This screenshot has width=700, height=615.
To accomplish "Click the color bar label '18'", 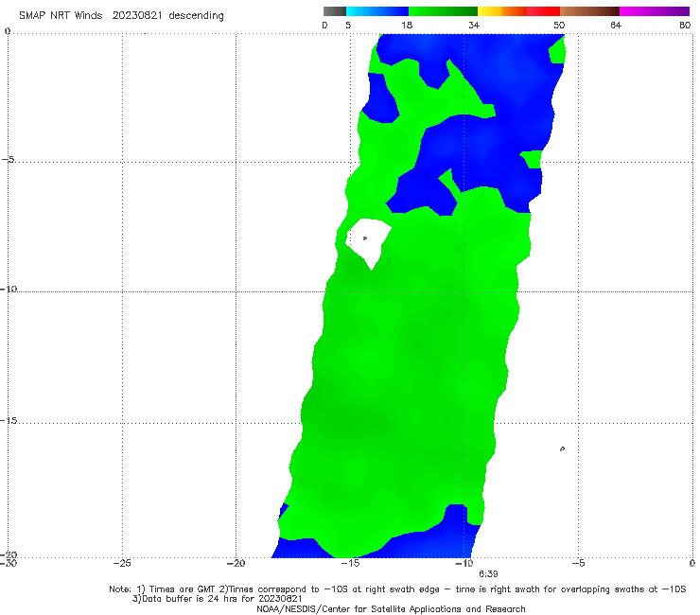I will coord(407,26).
